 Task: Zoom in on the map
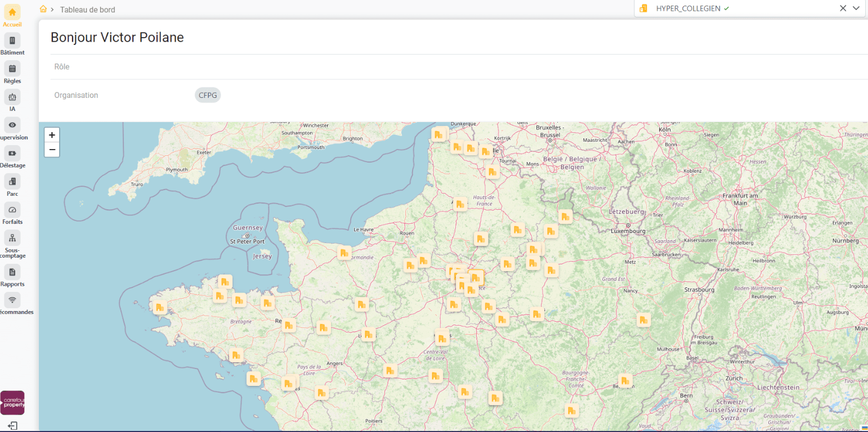pos(52,135)
